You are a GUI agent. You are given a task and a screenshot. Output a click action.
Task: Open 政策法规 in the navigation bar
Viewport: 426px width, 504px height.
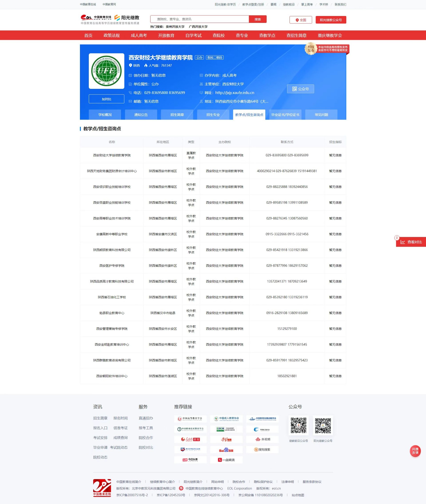click(112, 35)
